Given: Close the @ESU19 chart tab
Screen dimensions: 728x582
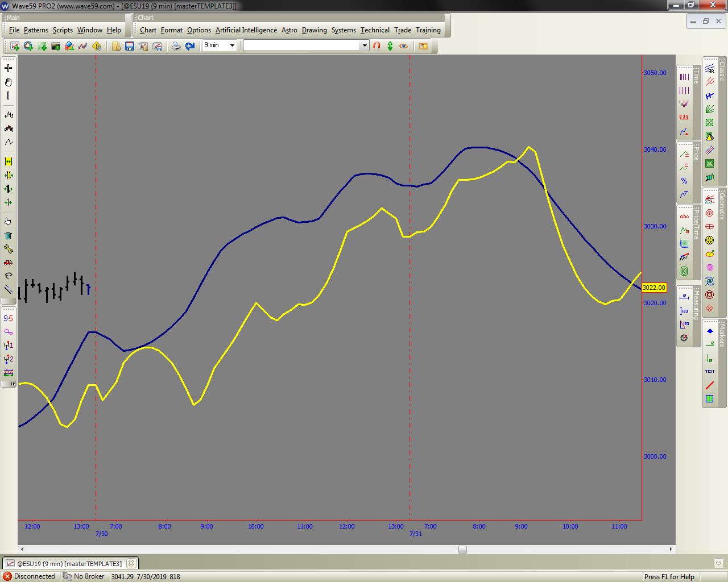Looking at the screenshot, I should [131, 563].
